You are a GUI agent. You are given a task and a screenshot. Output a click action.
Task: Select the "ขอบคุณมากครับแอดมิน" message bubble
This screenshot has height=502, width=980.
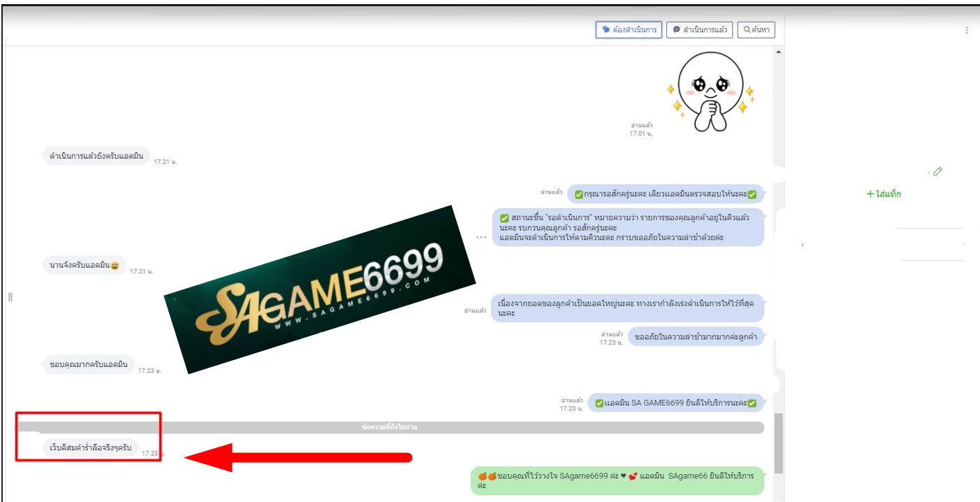(x=88, y=364)
